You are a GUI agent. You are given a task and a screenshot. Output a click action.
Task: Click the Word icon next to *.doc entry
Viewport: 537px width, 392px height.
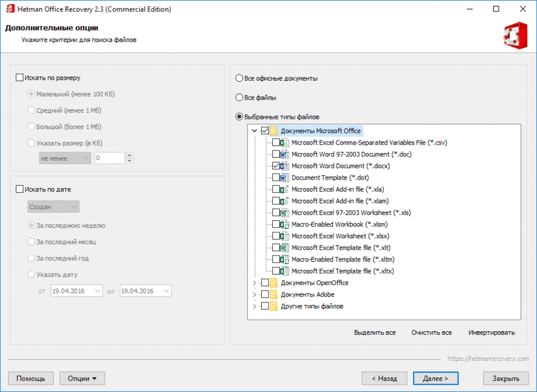coord(285,154)
